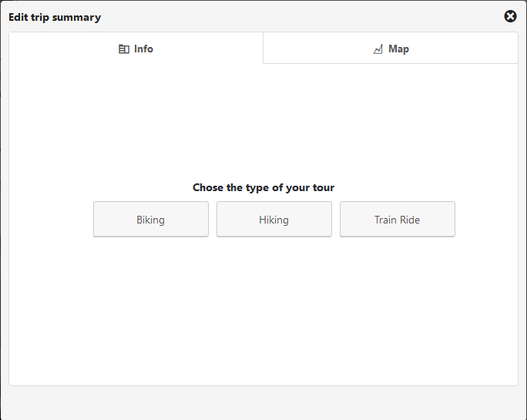
Task: Click the Edit trip summary title text
Action: pyautogui.click(x=55, y=17)
